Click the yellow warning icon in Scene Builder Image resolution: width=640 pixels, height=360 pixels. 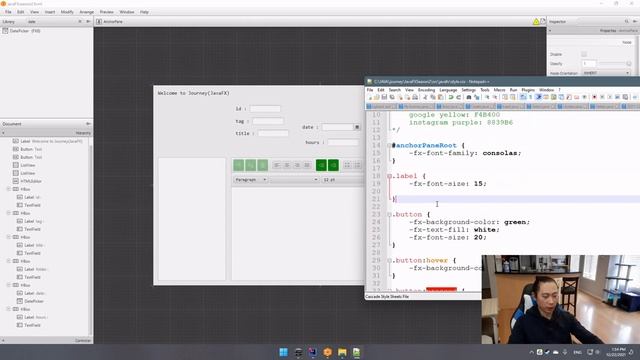[536, 22]
